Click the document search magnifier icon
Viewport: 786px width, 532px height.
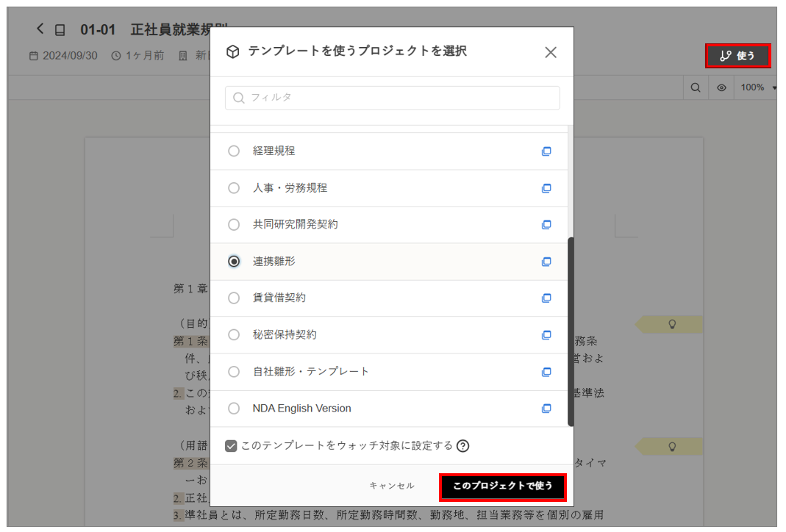pos(695,87)
